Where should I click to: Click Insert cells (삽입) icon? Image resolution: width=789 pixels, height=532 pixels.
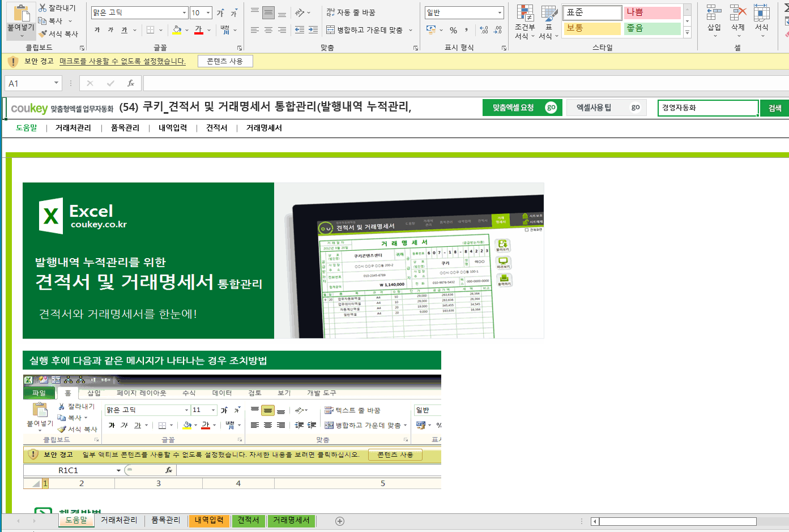tap(714, 13)
